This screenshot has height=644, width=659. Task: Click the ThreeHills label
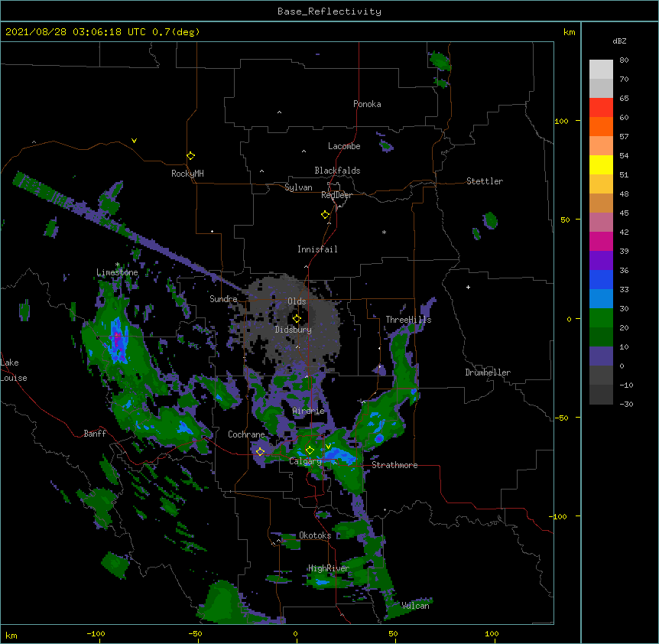(408, 320)
